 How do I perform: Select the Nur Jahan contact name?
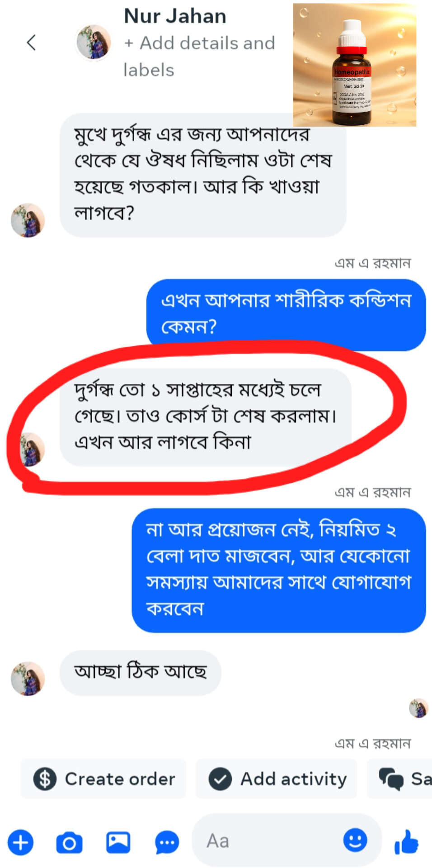click(x=175, y=16)
